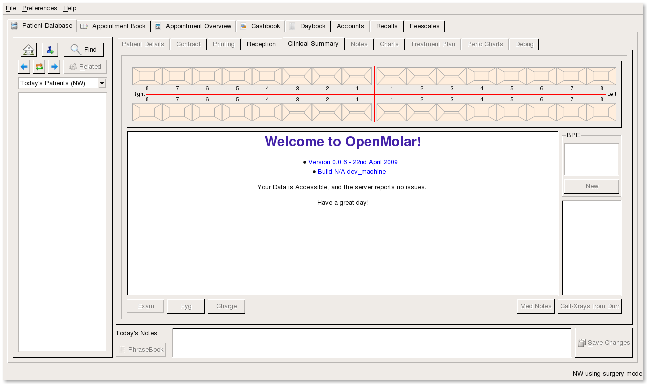Select lower right tooth 8 in chart
Screen dimensions: 647x384
[147, 112]
